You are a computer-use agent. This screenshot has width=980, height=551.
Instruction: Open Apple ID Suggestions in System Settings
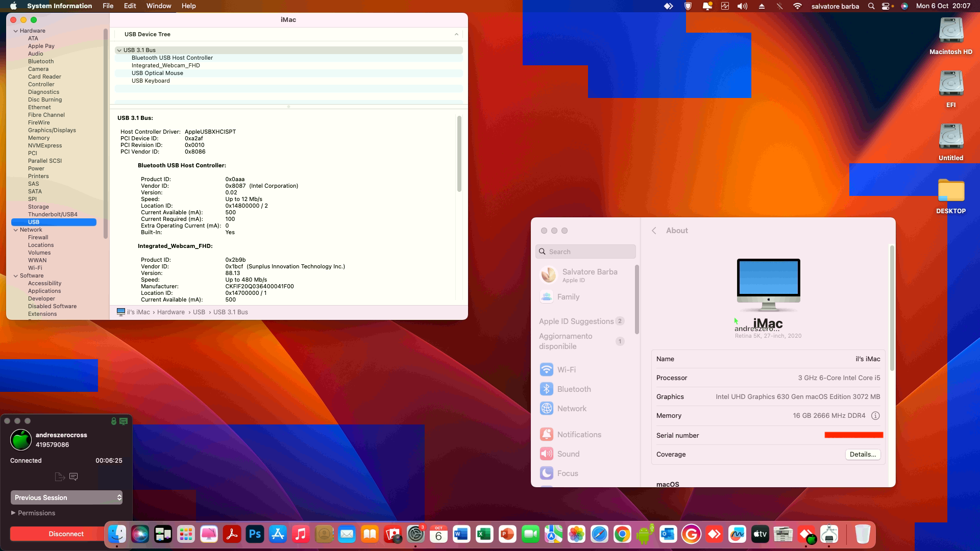pos(582,321)
